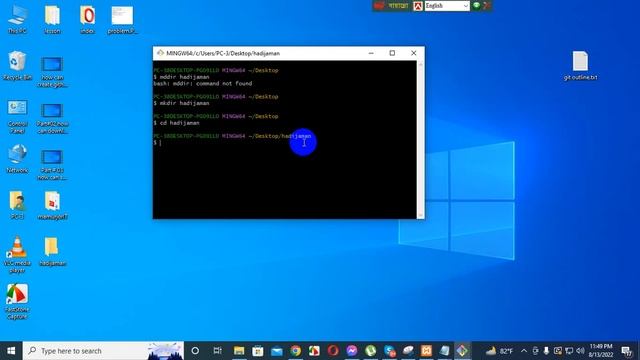Viewport: 640px width, 360px height.
Task: Select the Part #03 video file icon
Action: coord(52,164)
